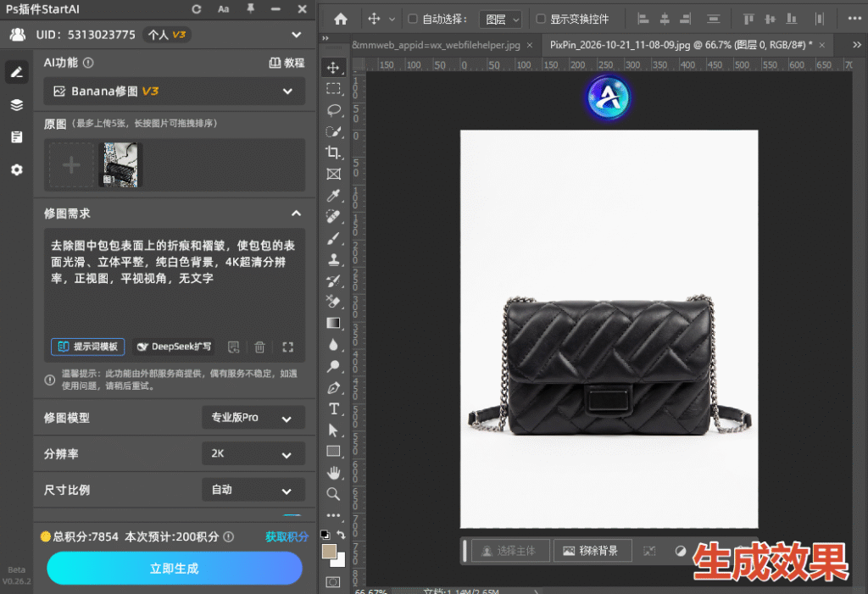Delete the prompt with trash icon
The height and width of the screenshot is (594, 868).
(x=259, y=347)
